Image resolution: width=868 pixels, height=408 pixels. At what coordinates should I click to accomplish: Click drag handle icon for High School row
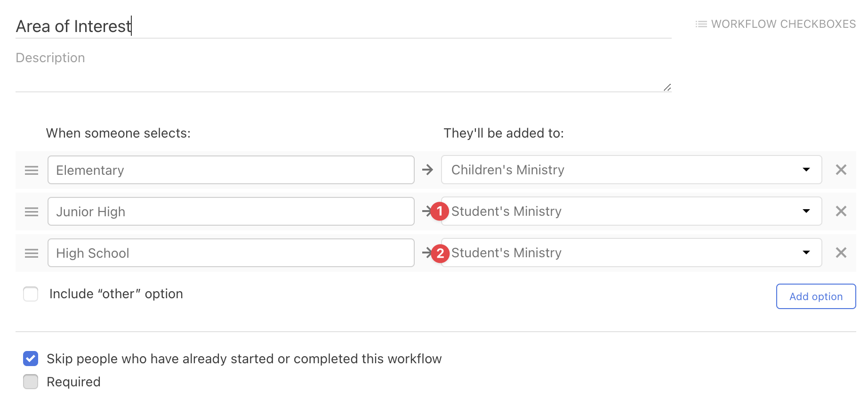coord(32,253)
